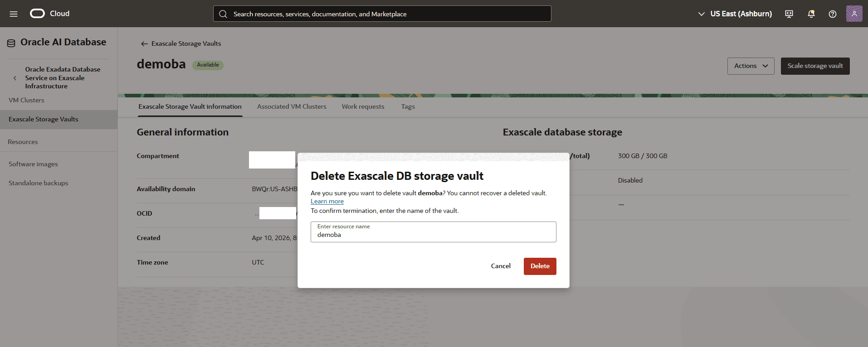Open the Actions dropdown
The height and width of the screenshot is (347, 868).
point(751,66)
